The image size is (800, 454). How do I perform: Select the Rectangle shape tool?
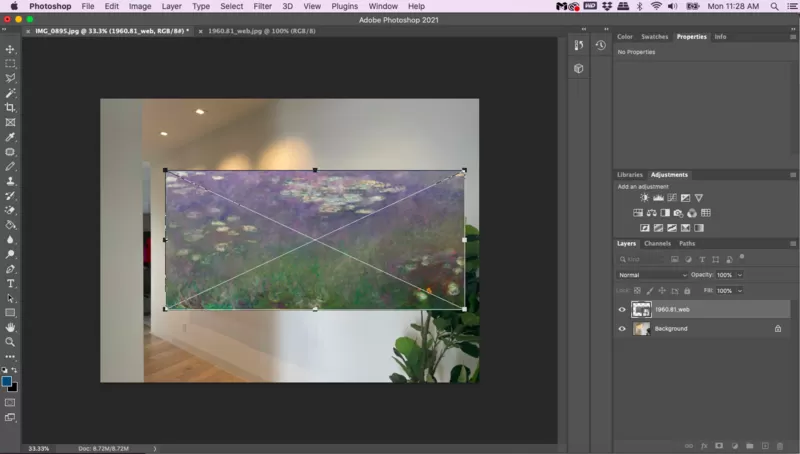pyautogui.click(x=10, y=313)
